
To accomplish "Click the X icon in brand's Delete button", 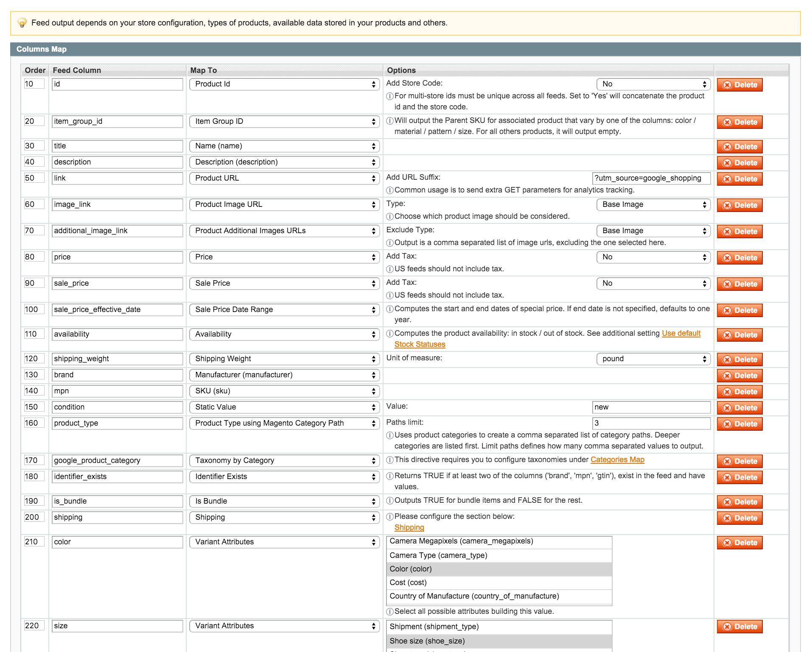I will tap(727, 376).
